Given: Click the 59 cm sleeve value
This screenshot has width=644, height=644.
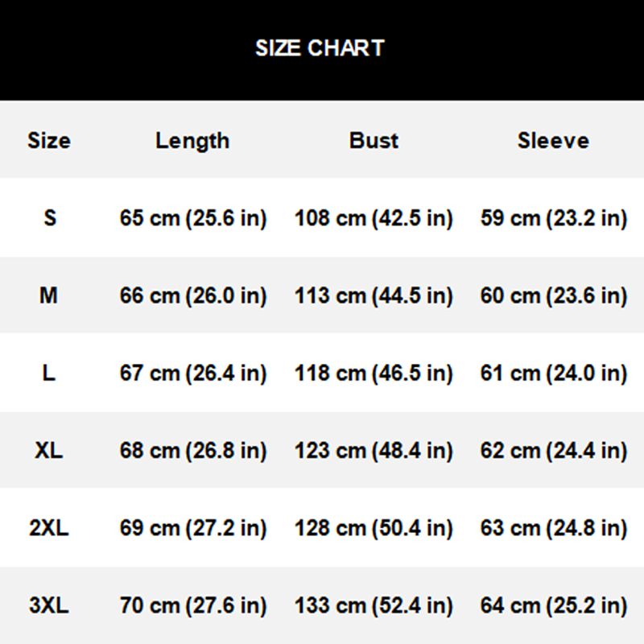Looking at the screenshot, I should pyautogui.click(x=554, y=218).
